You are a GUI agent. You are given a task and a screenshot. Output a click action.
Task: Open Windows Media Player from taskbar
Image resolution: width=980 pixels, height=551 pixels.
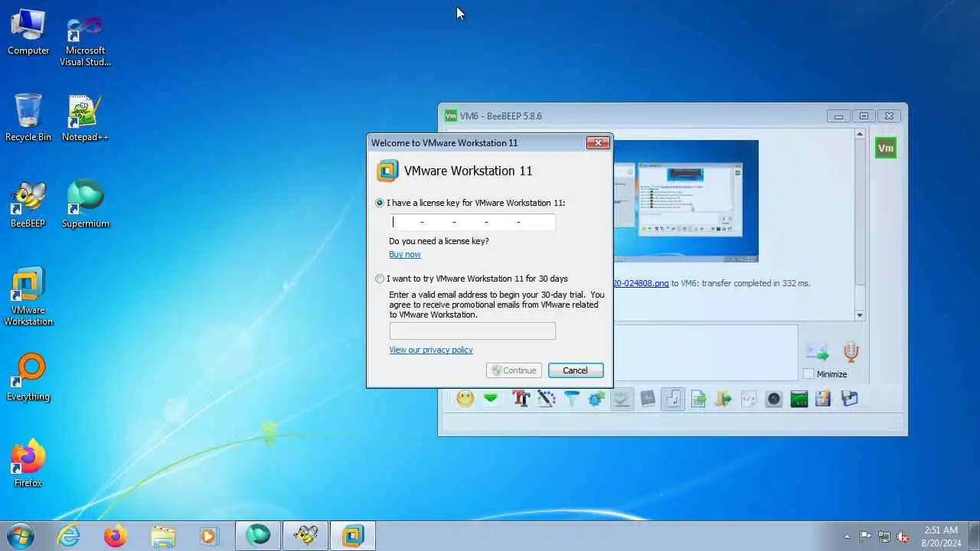click(209, 536)
